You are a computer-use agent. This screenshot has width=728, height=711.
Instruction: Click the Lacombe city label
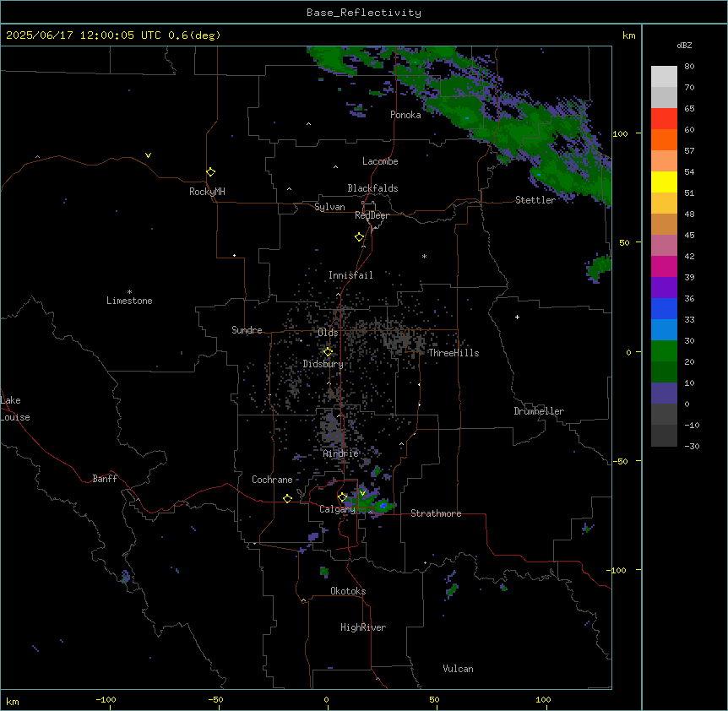point(380,161)
